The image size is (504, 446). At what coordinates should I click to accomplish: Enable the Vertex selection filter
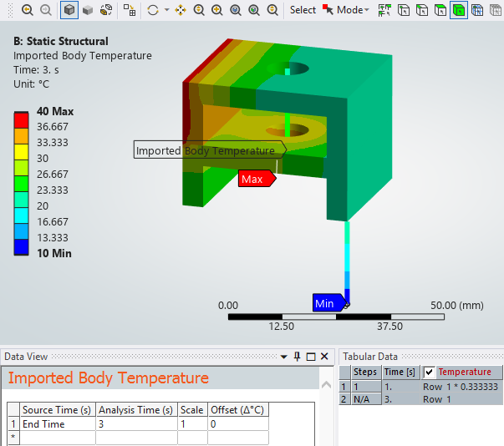(x=404, y=10)
